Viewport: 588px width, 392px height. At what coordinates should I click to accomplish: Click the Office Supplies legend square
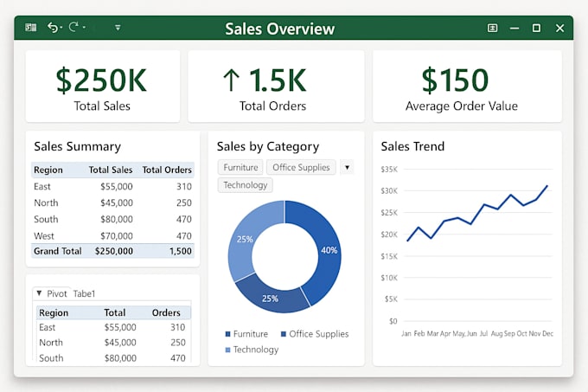pyautogui.click(x=284, y=334)
